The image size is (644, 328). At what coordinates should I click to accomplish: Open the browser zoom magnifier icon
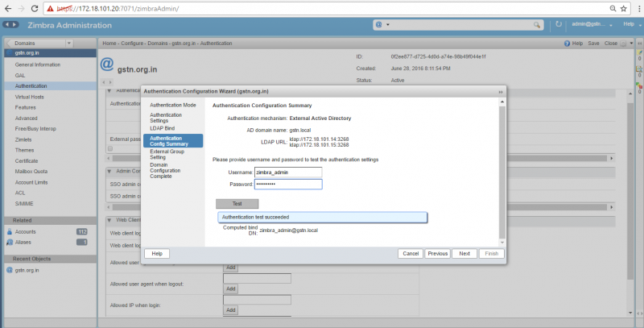tap(613, 9)
